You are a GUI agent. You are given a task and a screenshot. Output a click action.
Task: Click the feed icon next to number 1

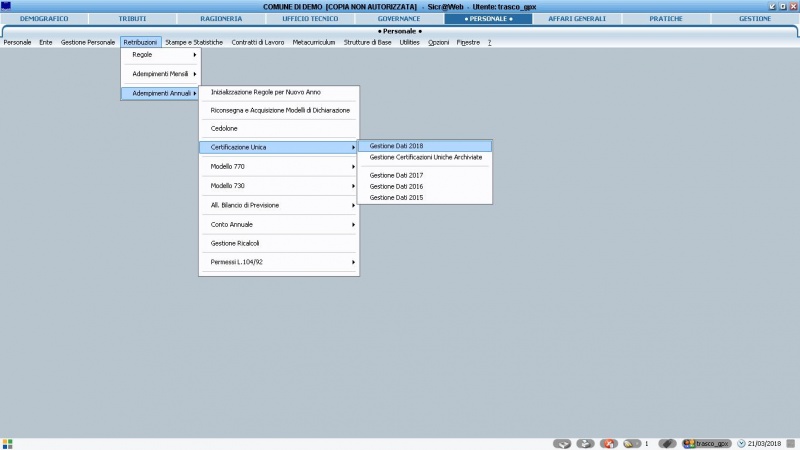631,444
